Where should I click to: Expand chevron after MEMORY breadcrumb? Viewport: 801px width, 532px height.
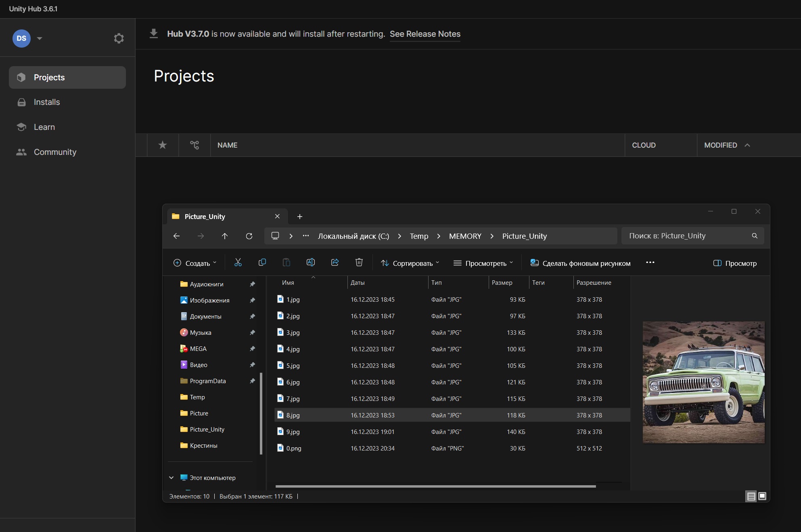[492, 236]
